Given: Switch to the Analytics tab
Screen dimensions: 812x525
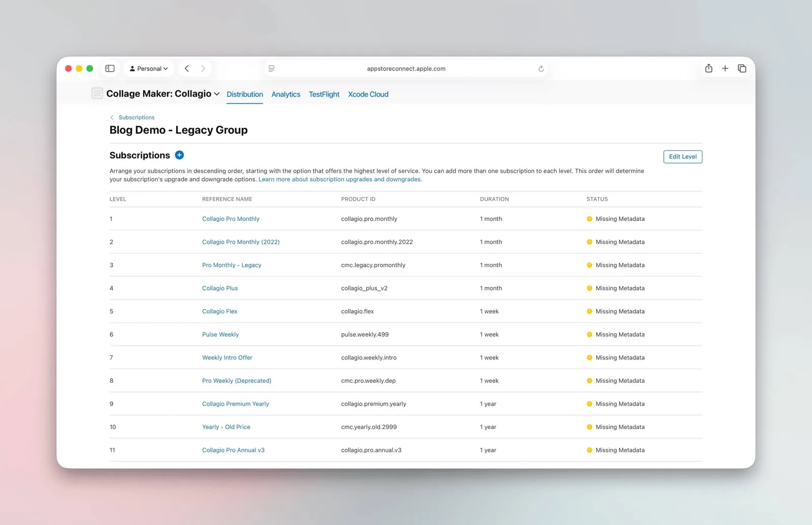Looking at the screenshot, I should point(286,94).
